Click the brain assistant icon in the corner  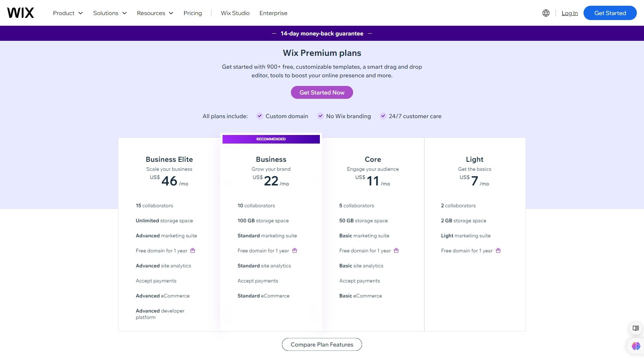pos(636,345)
